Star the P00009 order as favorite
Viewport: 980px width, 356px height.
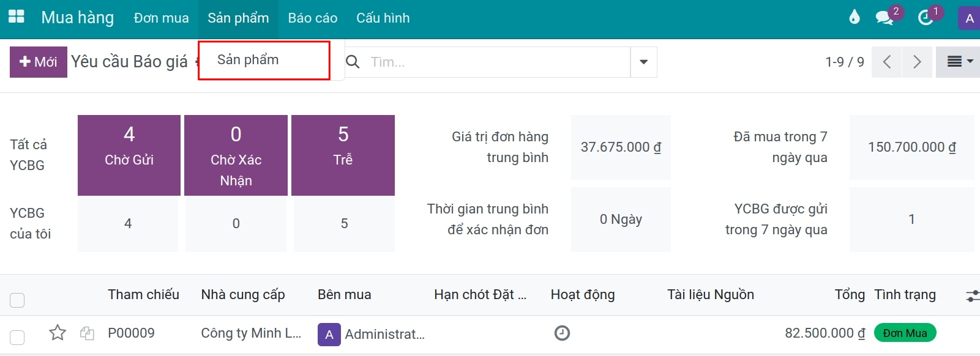tap(58, 333)
